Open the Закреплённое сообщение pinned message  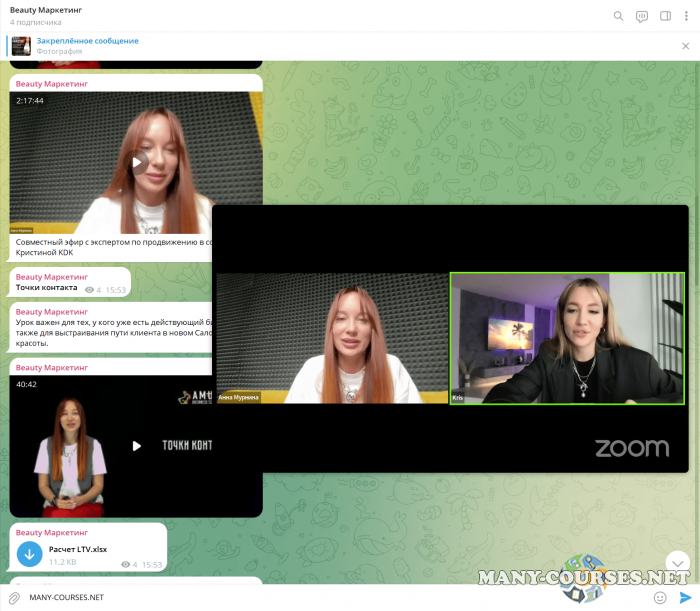point(88,41)
